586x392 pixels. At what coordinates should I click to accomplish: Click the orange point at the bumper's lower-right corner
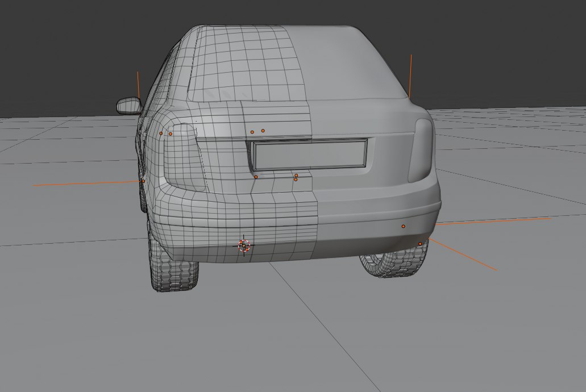tap(420, 244)
